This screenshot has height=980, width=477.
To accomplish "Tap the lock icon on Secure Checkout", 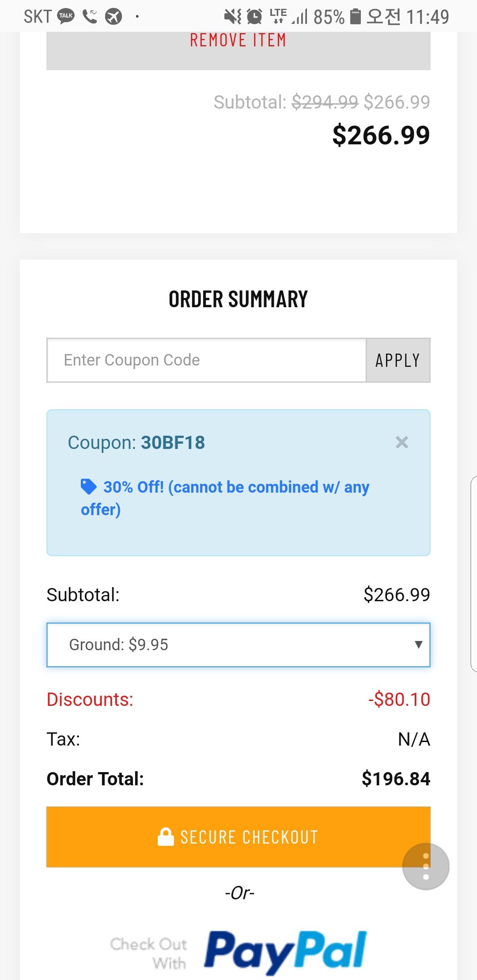I will (166, 837).
